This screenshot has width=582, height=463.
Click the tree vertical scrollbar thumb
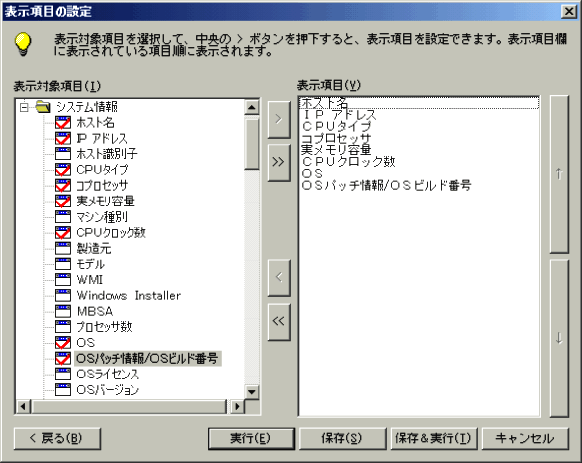pyautogui.click(x=252, y=143)
